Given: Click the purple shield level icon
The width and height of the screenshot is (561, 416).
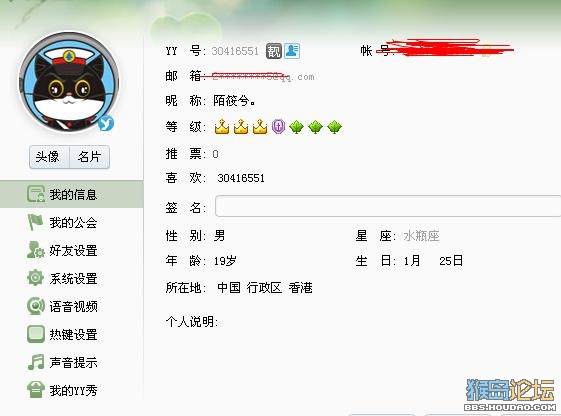Looking at the screenshot, I should pyautogui.click(x=278, y=127).
